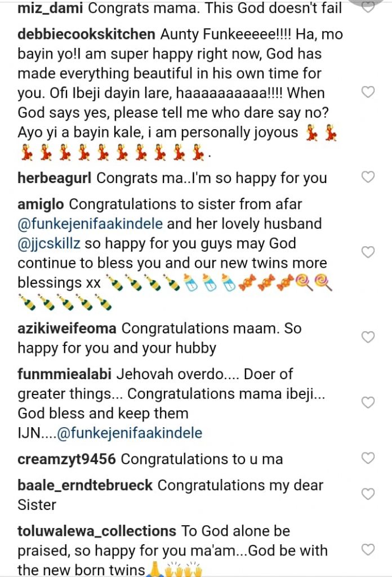The height and width of the screenshot is (577, 392).
Task: Like debbiecookskitchen's comment with the heart
Action: (368, 93)
